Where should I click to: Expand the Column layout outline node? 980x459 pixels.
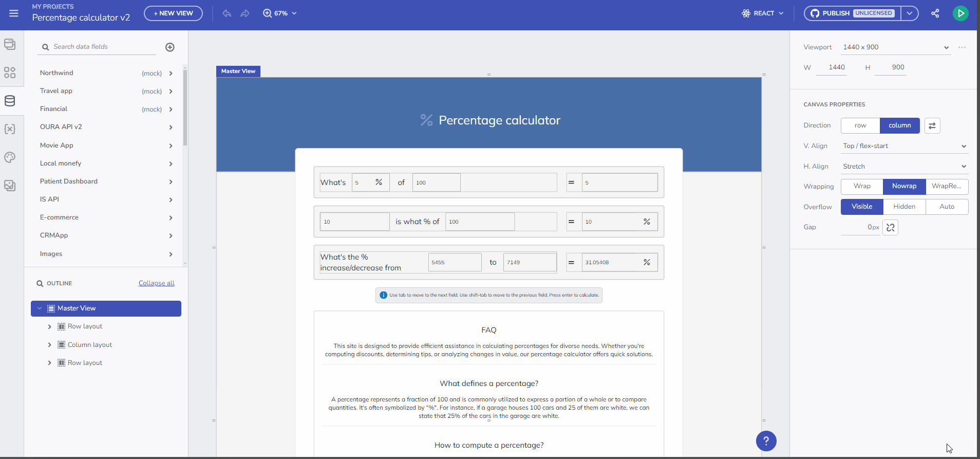(x=49, y=345)
